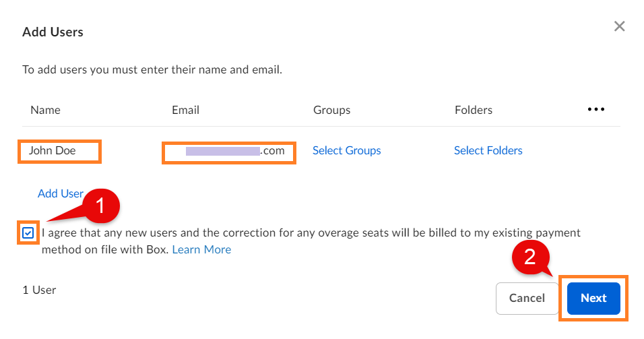Image resolution: width=644 pixels, height=339 pixels.
Task: Toggle the billing agreement checkbox
Action: [28, 233]
